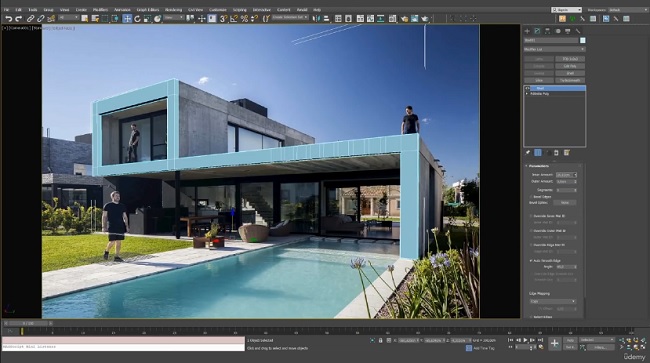This screenshot has height=363, width=650.
Task: Open the Rendering menu
Action: point(173,10)
